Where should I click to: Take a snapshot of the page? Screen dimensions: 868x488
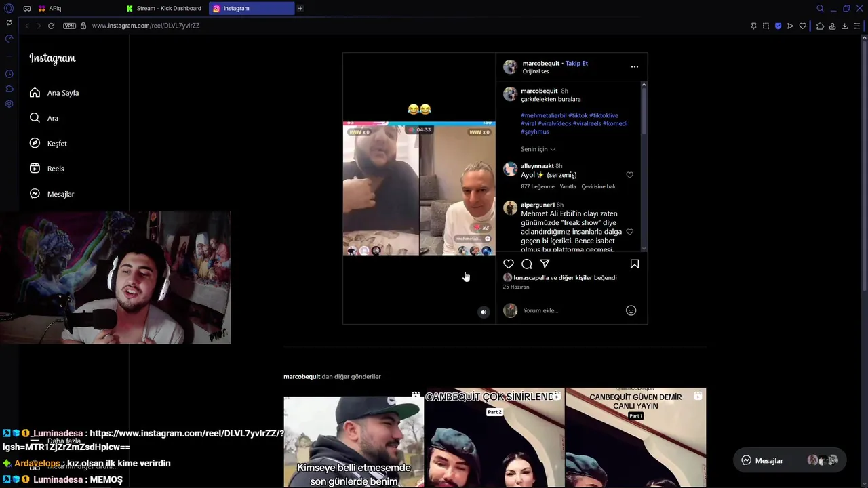pos(766,26)
